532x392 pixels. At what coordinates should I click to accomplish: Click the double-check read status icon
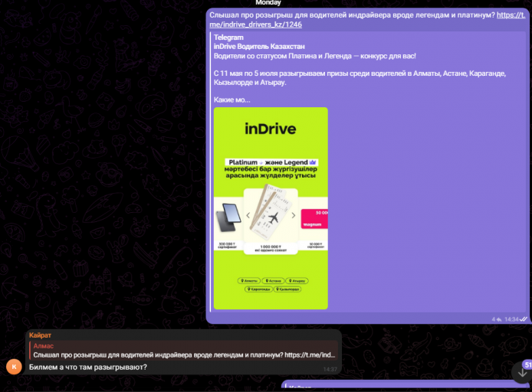[x=524, y=319]
